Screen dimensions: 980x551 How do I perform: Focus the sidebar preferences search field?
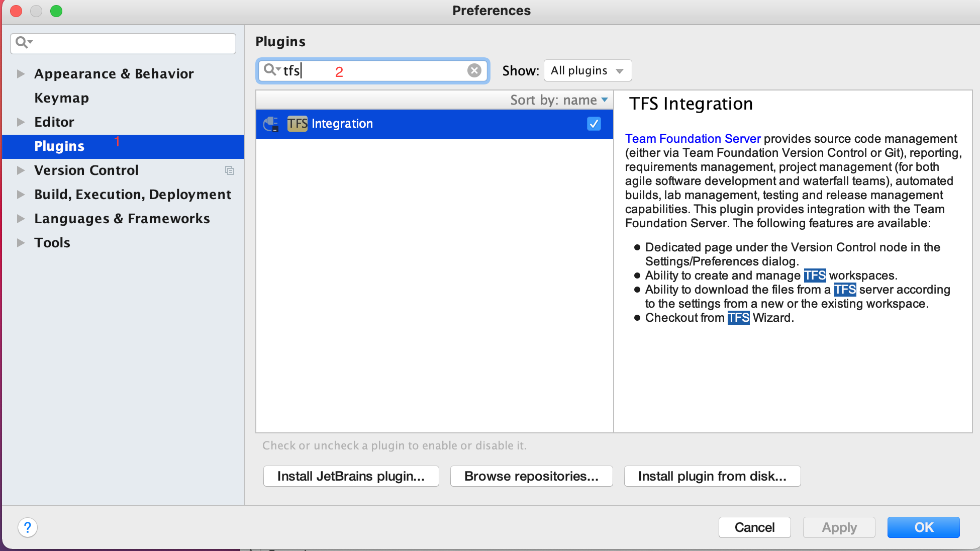(123, 43)
